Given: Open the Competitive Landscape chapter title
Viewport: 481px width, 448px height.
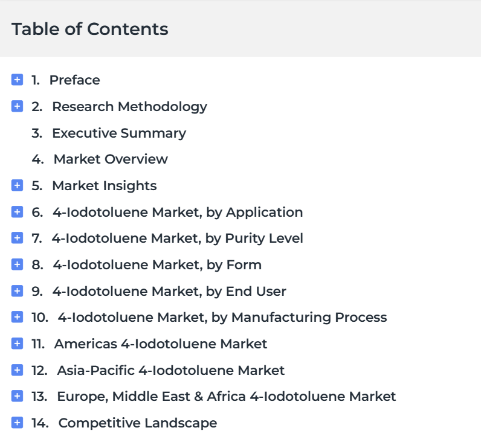Looking at the screenshot, I should click(138, 423).
